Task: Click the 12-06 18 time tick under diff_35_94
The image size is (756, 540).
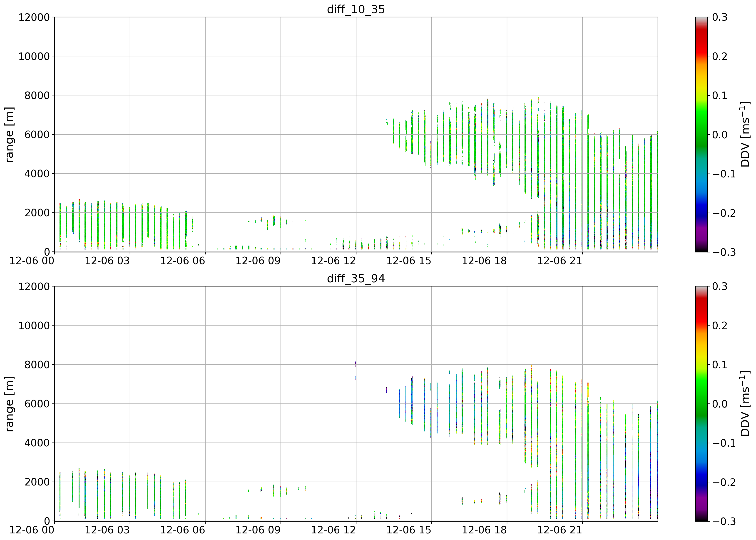Action: [x=484, y=530]
